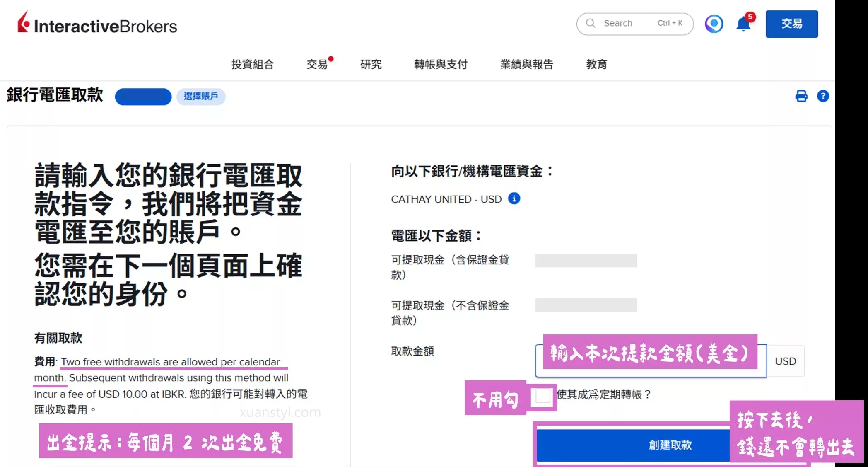Click the 電匯以下金額 heading
The height and width of the screenshot is (467, 868).
(x=436, y=236)
